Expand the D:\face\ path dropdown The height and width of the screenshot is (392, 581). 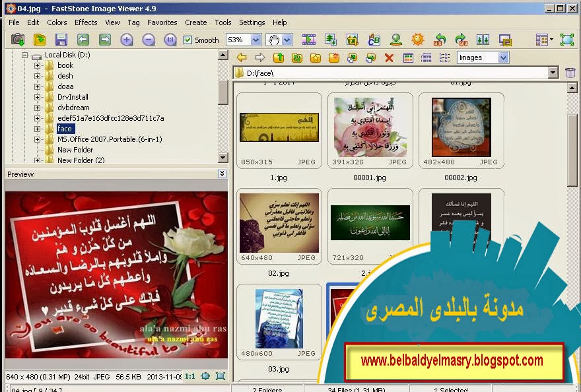pyautogui.click(x=553, y=73)
